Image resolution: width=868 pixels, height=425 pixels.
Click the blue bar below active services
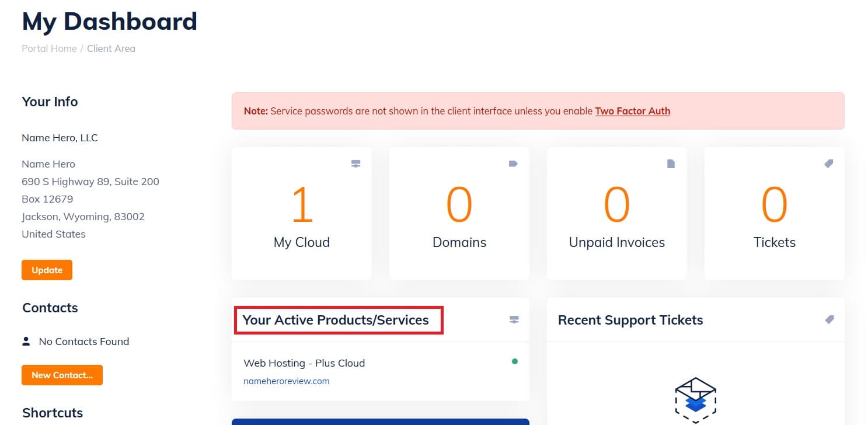(x=380, y=421)
